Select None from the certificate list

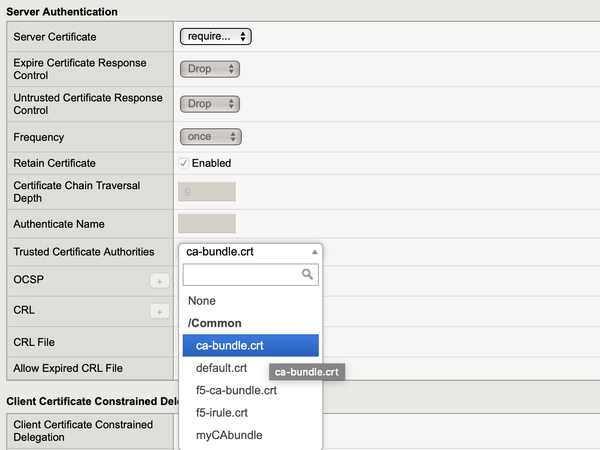tap(202, 301)
